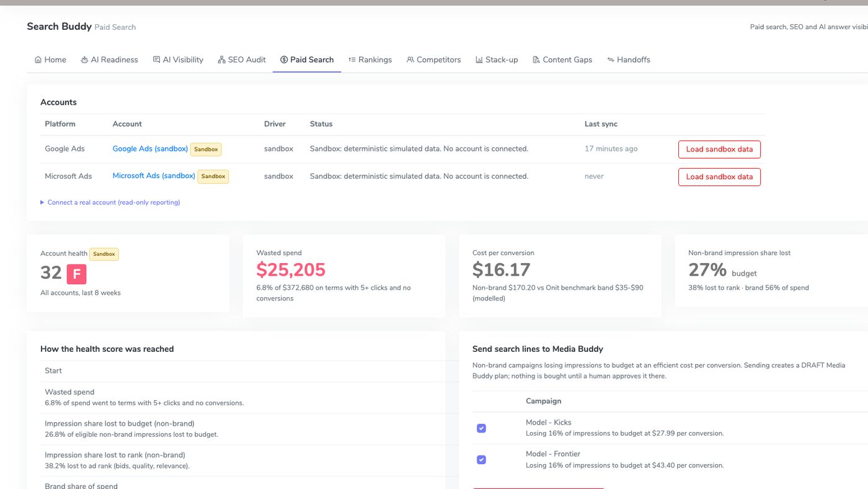868x489 pixels.
Task: Select the Rankings tab
Action: pyautogui.click(x=370, y=60)
